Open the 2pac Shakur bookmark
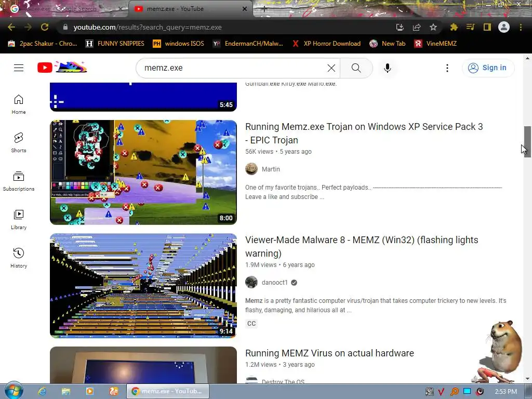Viewport: 532px width, 399px height. [x=43, y=44]
